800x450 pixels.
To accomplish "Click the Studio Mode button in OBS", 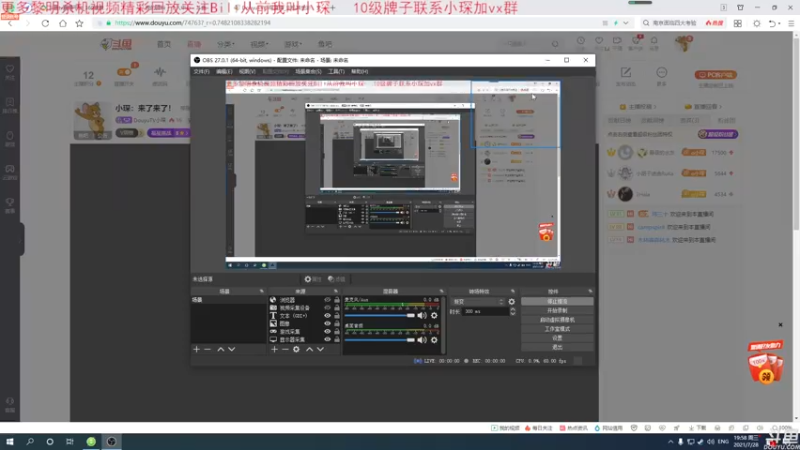I will 557,329.
